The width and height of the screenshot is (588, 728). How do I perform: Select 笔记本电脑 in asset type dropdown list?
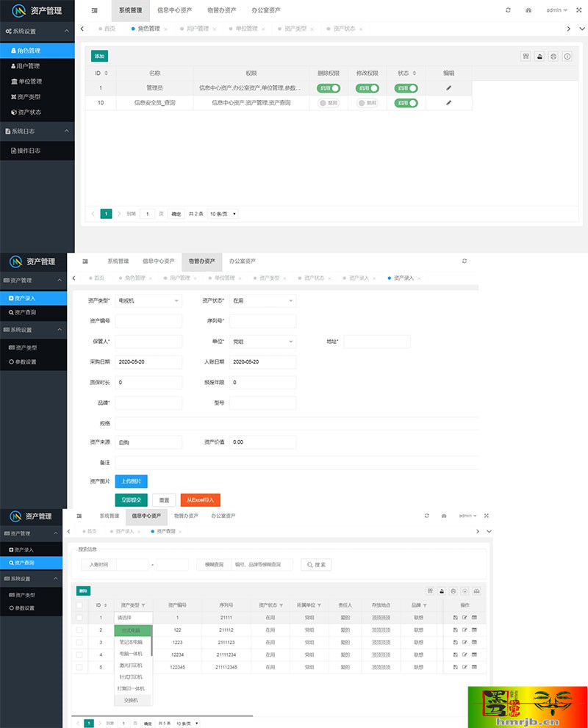point(131,642)
